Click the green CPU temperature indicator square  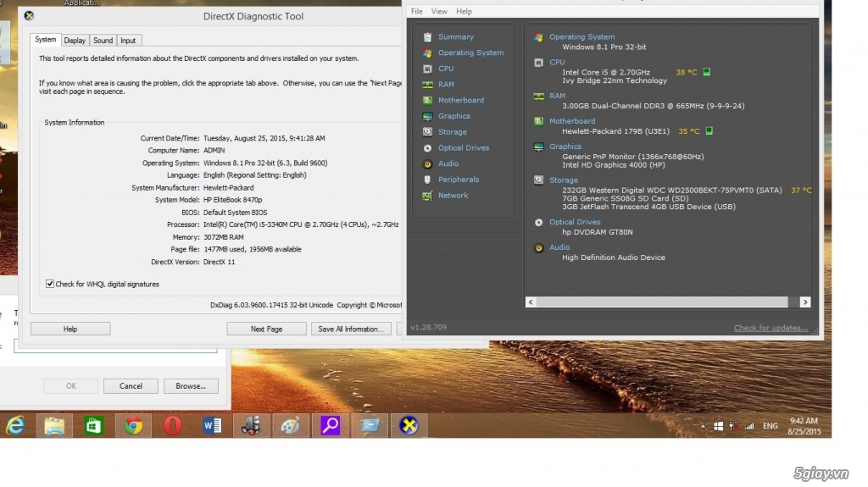(x=706, y=72)
